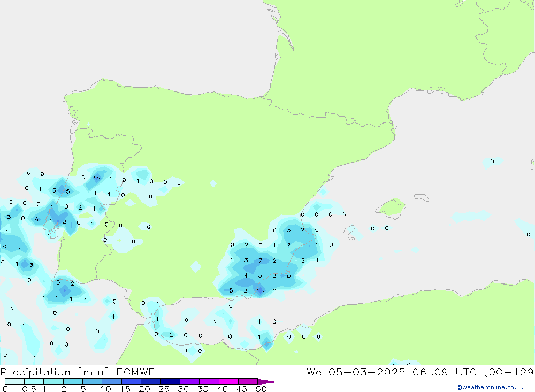Choose the 25–30 mm legend color box
This screenshot has height=392, width=535.
(170, 381)
